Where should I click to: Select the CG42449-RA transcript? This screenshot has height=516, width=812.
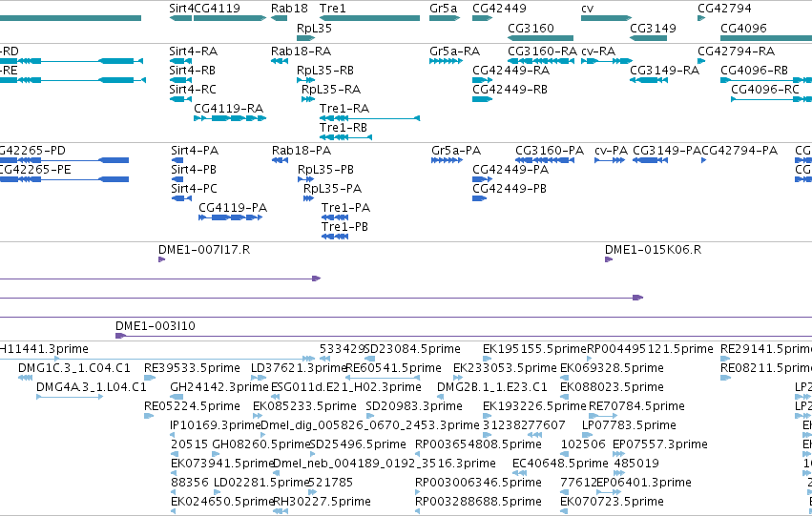coord(482,80)
